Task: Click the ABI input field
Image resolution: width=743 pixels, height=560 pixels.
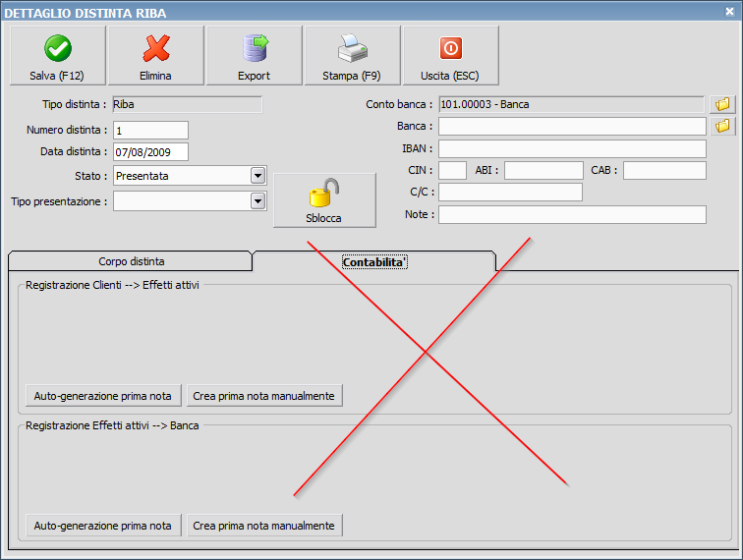Action: pyautogui.click(x=543, y=171)
